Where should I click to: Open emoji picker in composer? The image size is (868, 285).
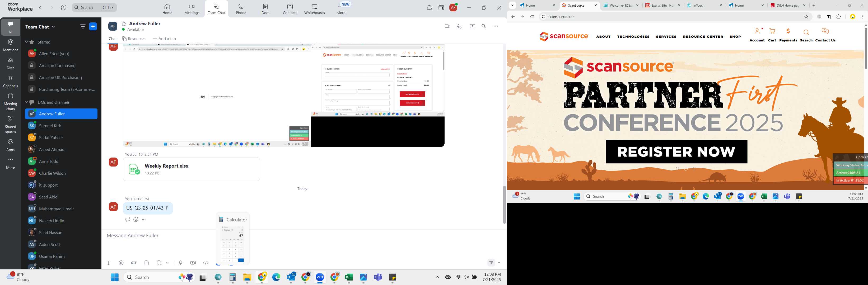(x=121, y=263)
